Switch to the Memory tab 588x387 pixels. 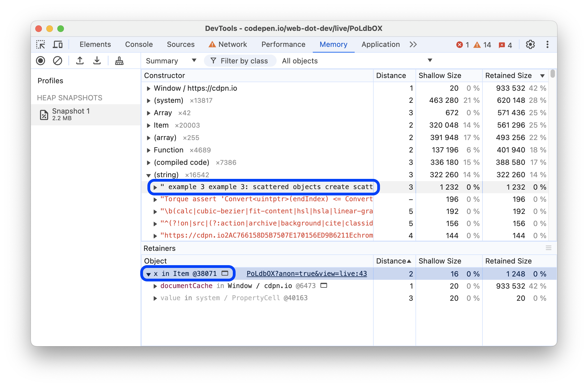(x=333, y=44)
